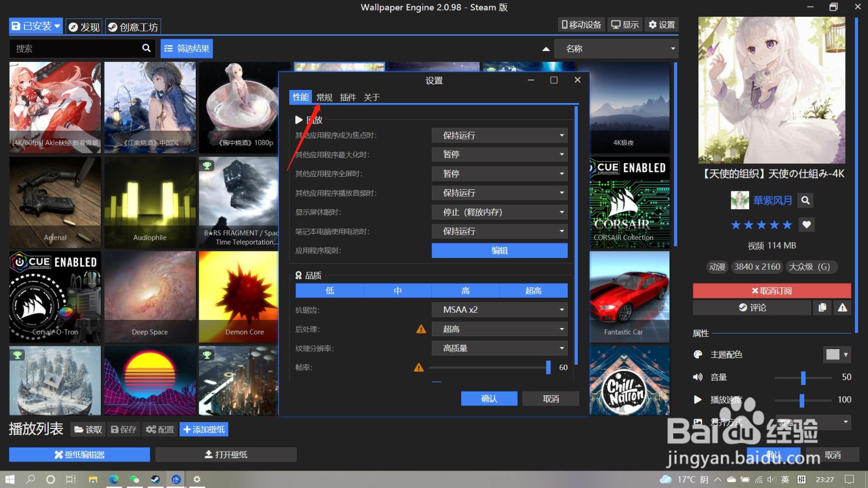
Task: Open 其他应用程序最大化时 dropdown
Action: click(x=500, y=155)
